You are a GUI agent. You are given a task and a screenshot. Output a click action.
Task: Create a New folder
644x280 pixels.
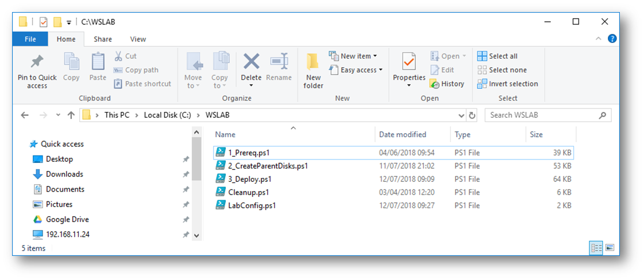[x=313, y=71]
